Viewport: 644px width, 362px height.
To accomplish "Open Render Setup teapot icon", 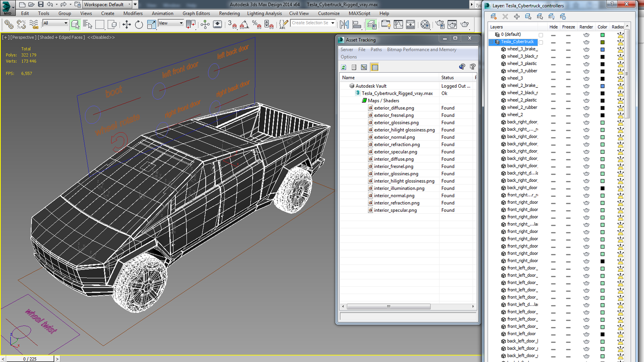I will (x=440, y=24).
